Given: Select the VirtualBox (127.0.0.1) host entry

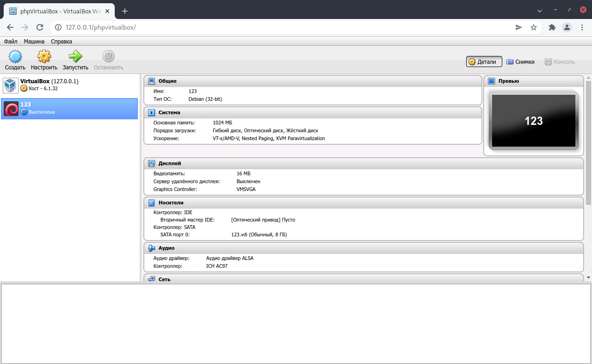Looking at the screenshot, I should 69,85.
